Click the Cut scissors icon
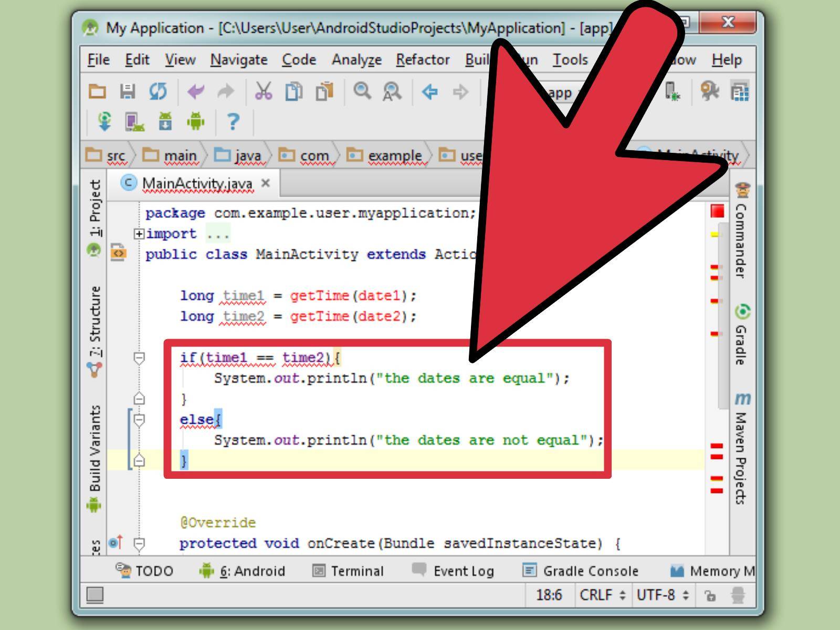The image size is (840, 630). pyautogui.click(x=263, y=92)
